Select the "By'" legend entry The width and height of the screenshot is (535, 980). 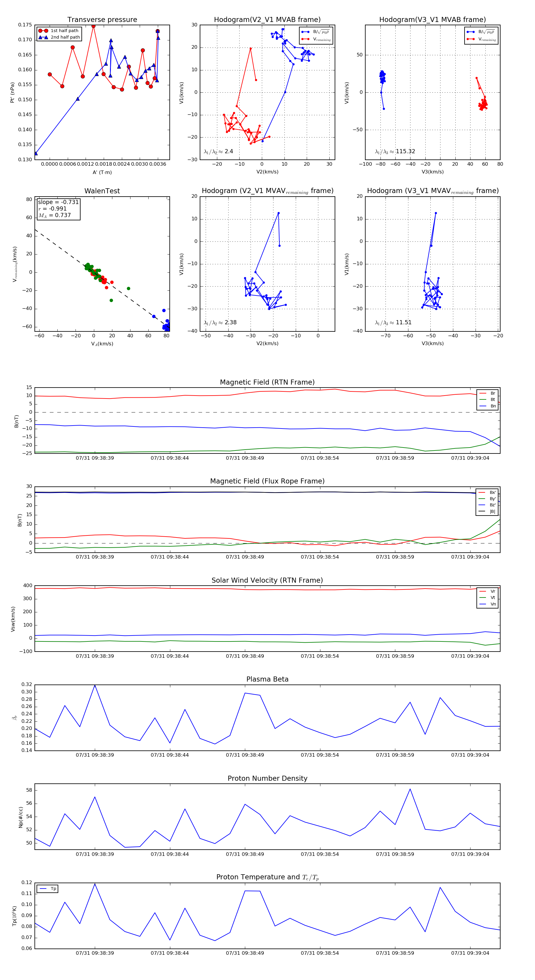pos(487,499)
